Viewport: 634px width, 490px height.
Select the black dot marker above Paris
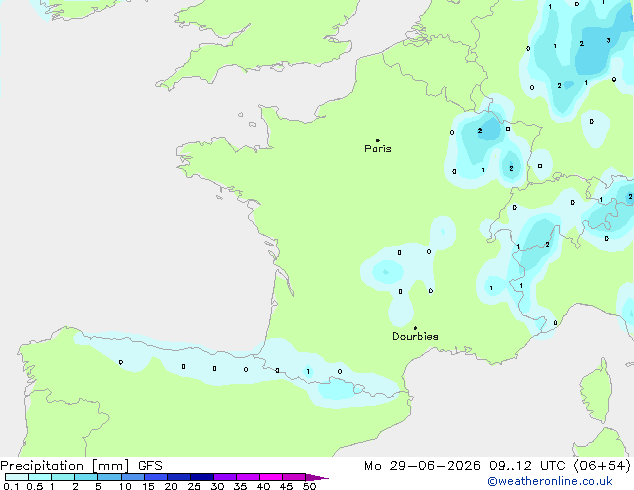(x=378, y=140)
